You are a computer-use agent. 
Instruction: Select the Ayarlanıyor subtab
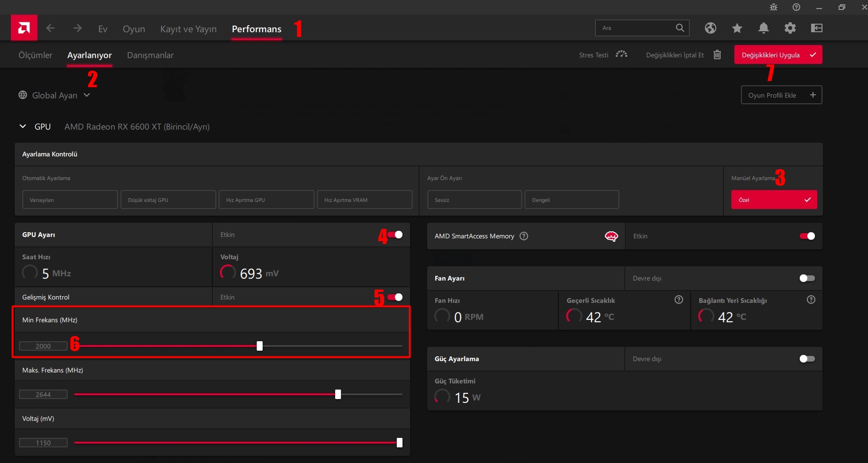tap(90, 55)
